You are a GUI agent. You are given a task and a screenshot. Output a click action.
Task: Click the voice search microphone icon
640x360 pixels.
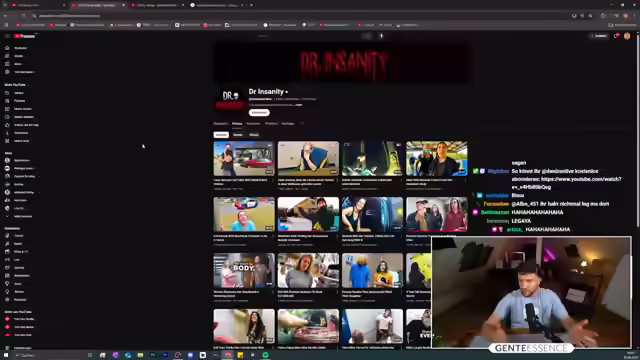[382, 36]
